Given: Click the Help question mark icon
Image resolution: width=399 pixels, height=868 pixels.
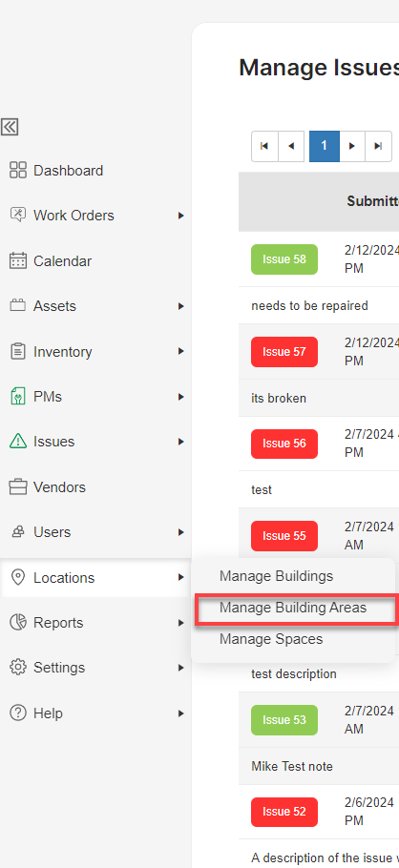Looking at the screenshot, I should (18, 713).
